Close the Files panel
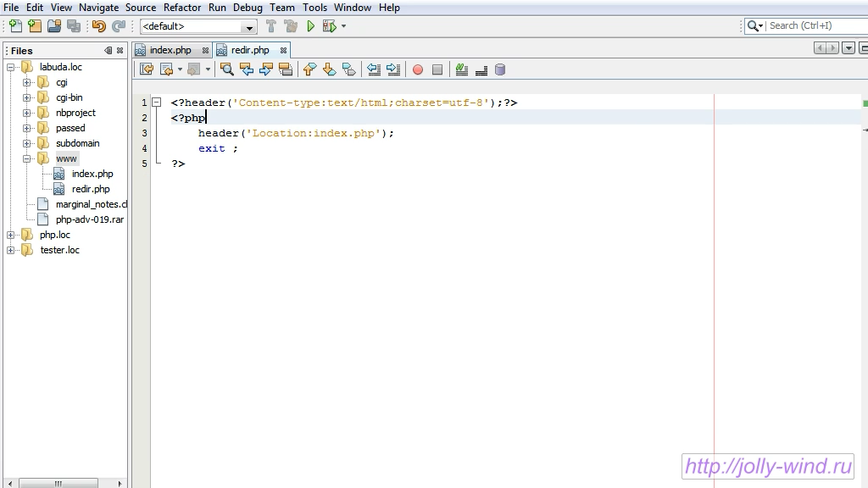This screenshot has width=868, height=488. [120, 50]
